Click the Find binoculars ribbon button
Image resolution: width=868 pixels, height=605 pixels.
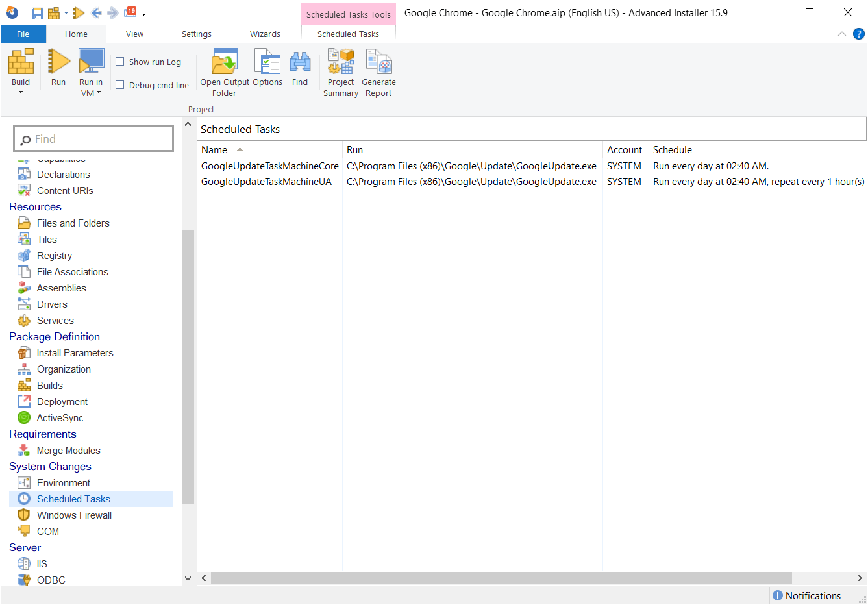click(300, 68)
